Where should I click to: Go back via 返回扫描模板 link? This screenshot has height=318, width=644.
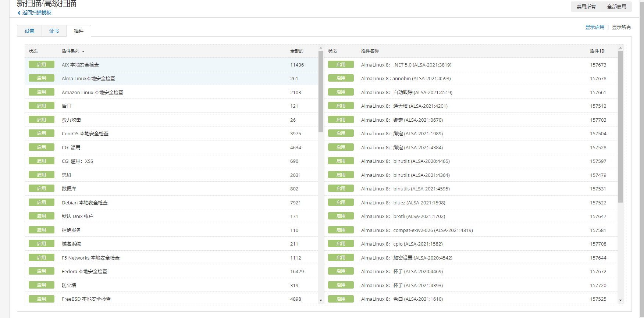[37, 13]
